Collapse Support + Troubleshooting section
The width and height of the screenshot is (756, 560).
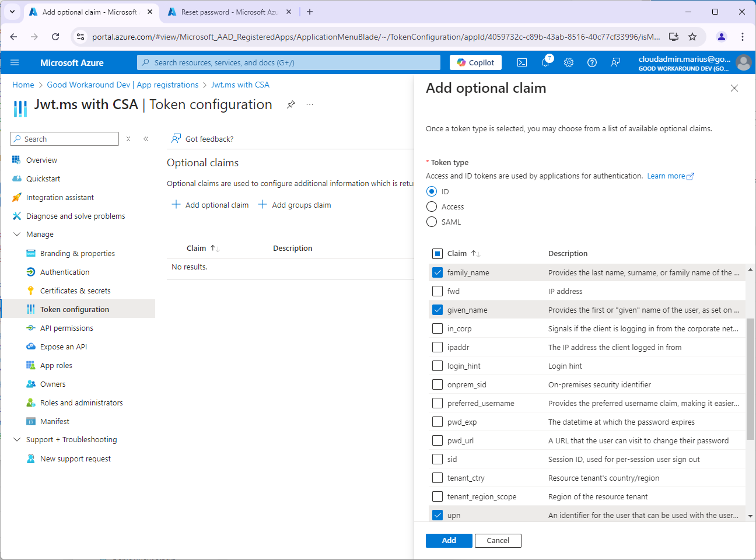point(17,439)
